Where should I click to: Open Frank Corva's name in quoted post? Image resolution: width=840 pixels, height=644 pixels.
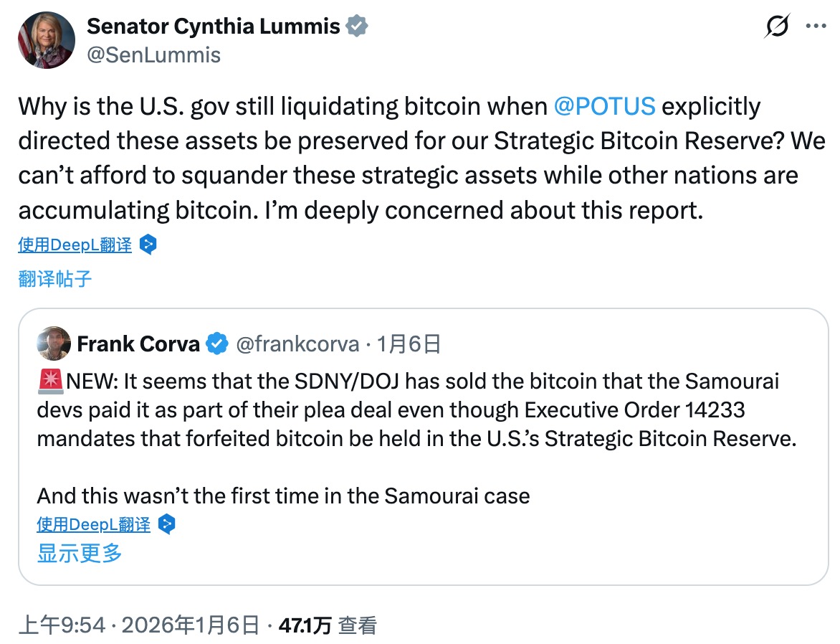(138, 344)
